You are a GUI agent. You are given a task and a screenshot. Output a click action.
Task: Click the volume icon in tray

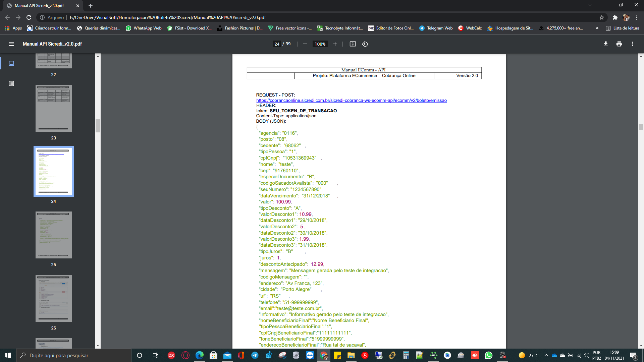(x=587, y=355)
